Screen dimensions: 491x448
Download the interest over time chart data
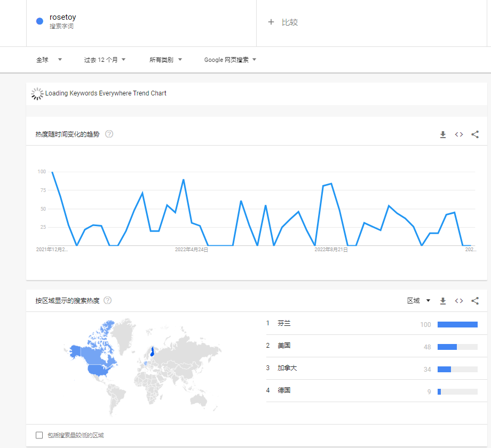[x=443, y=134]
